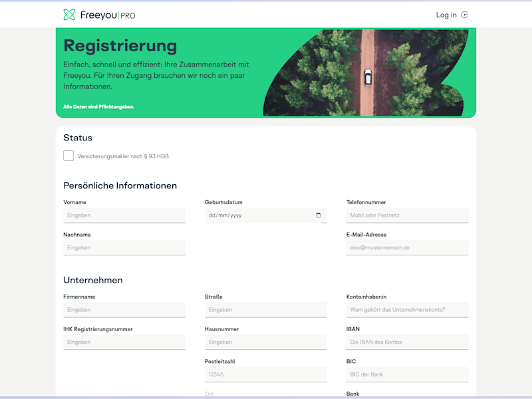Viewport: 532px width, 399px height.
Task: Click the 'Alle Daten sind Pflichtangaben.' note
Action: coord(98,107)
